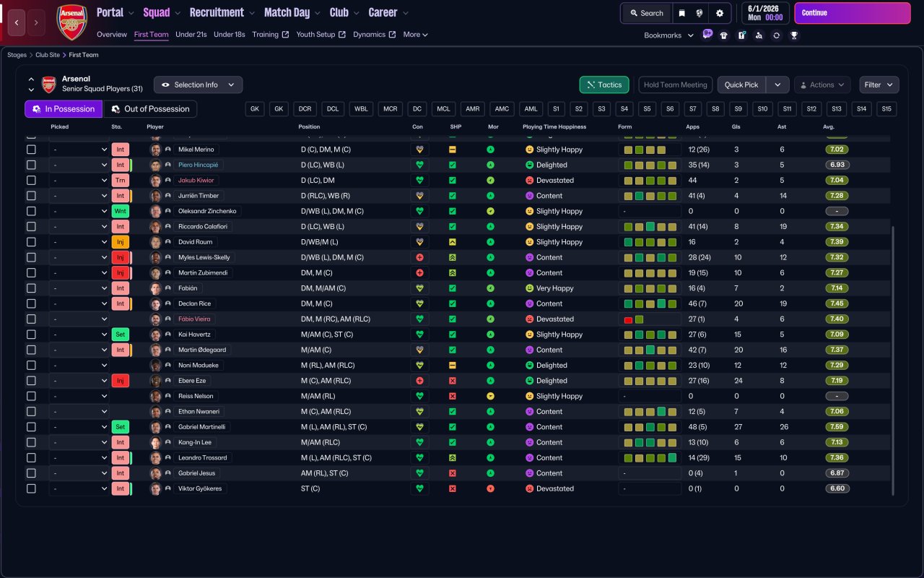The width and height of the screenshot is (924, 578).
Task: Click the squad list vertical scrollbar
Action: [x=893, y=360]
